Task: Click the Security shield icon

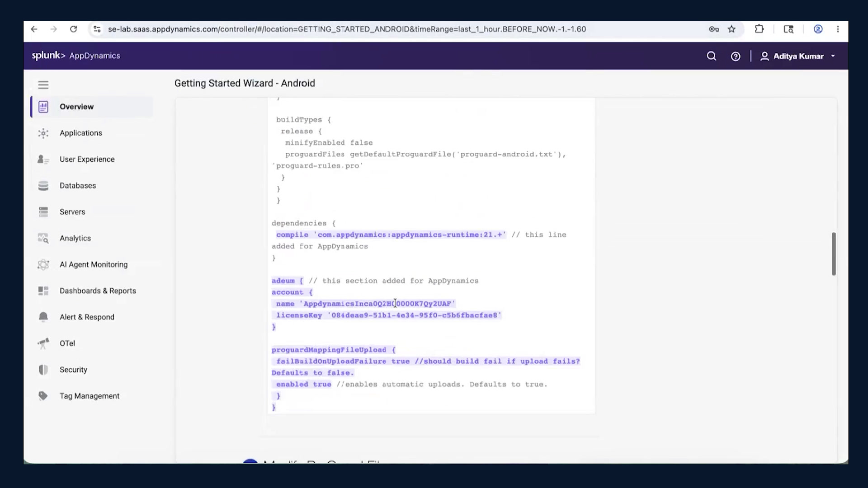Action: pos(43,370)
